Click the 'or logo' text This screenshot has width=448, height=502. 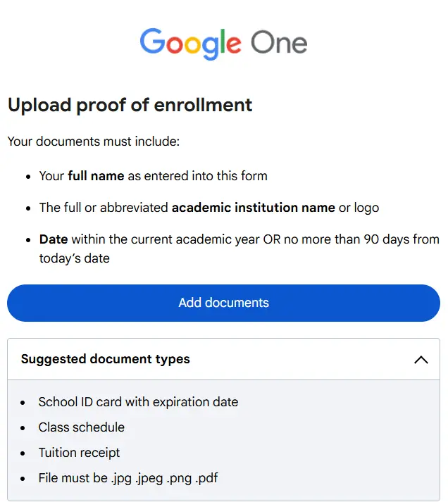(359, 208)
